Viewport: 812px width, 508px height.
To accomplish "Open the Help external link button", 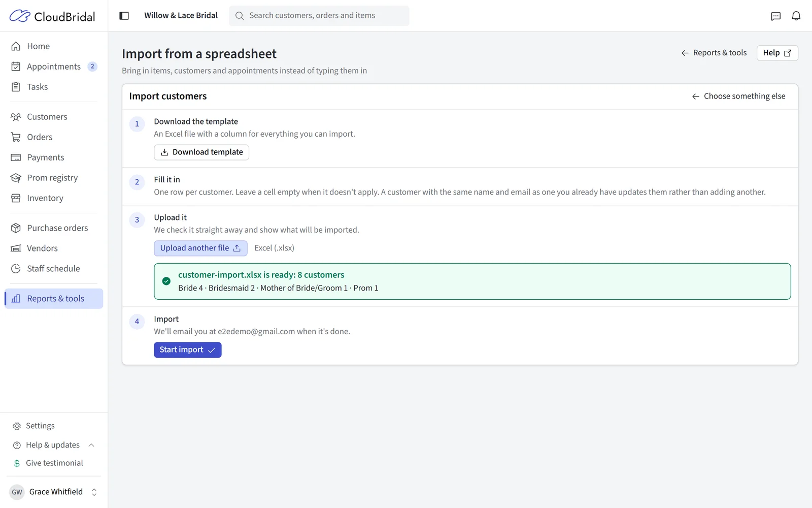I will tap(777, 53).
